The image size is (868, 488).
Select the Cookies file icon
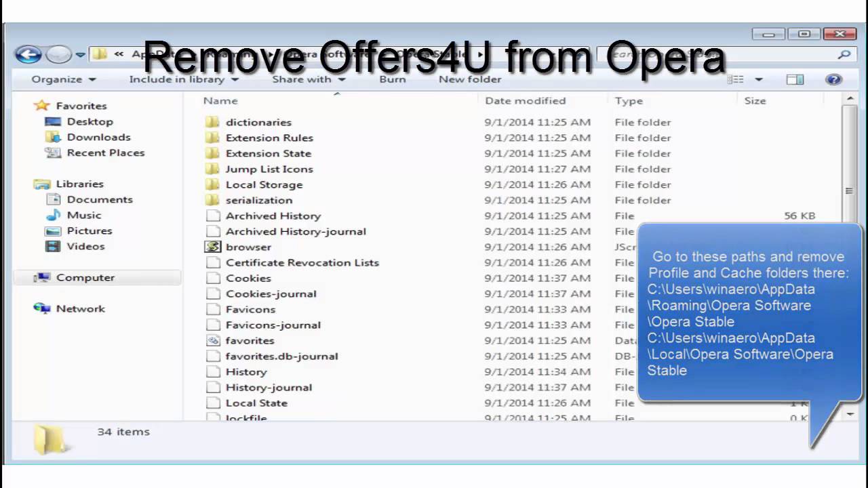[x=213, y=278]
